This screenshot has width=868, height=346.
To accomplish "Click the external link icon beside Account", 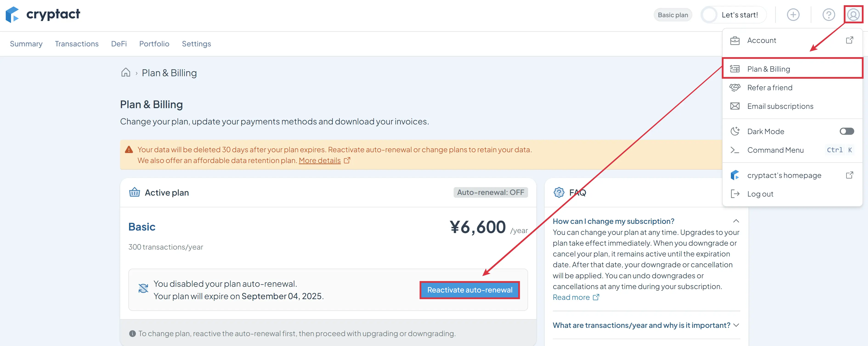I will click(849, 40).
